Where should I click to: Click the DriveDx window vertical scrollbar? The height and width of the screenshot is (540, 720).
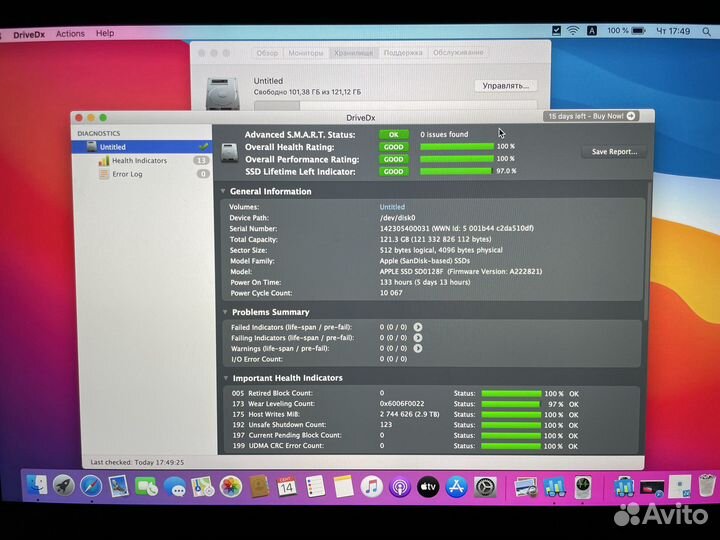tap(648, 250)
